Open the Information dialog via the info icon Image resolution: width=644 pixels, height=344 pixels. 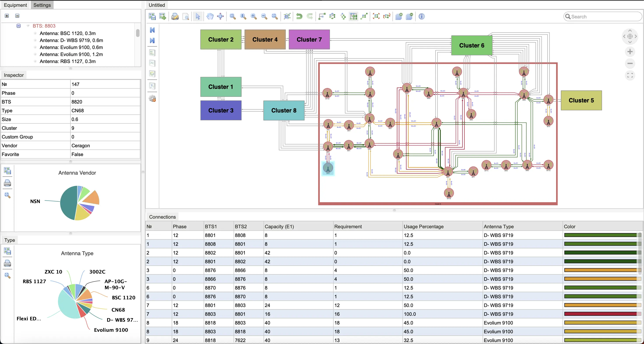[x=422, y=16]
